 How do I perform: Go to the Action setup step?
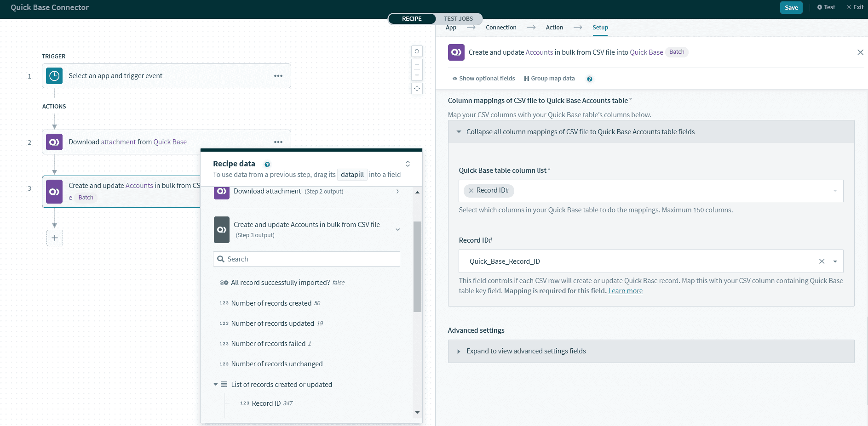click(x=554, y=28)
